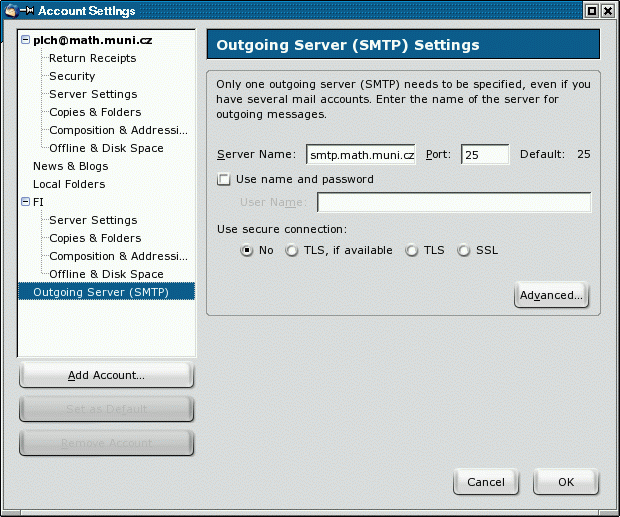Choose the SSL radio option
620x517 pixels.
pos(463,251)
